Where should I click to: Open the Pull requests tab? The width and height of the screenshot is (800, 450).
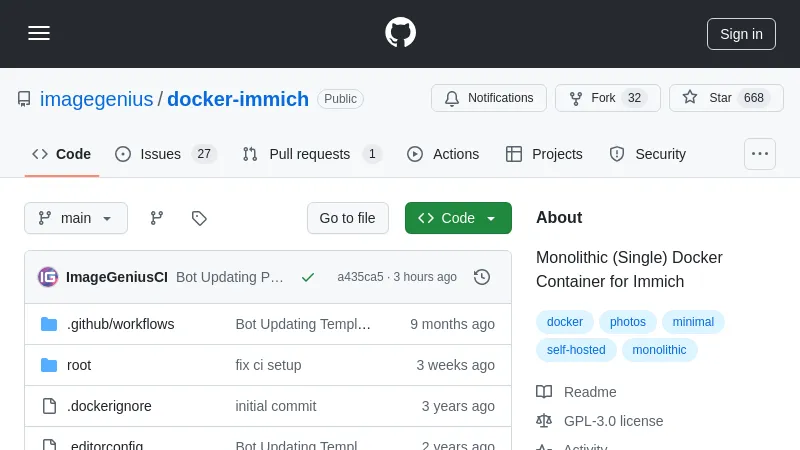311,154
